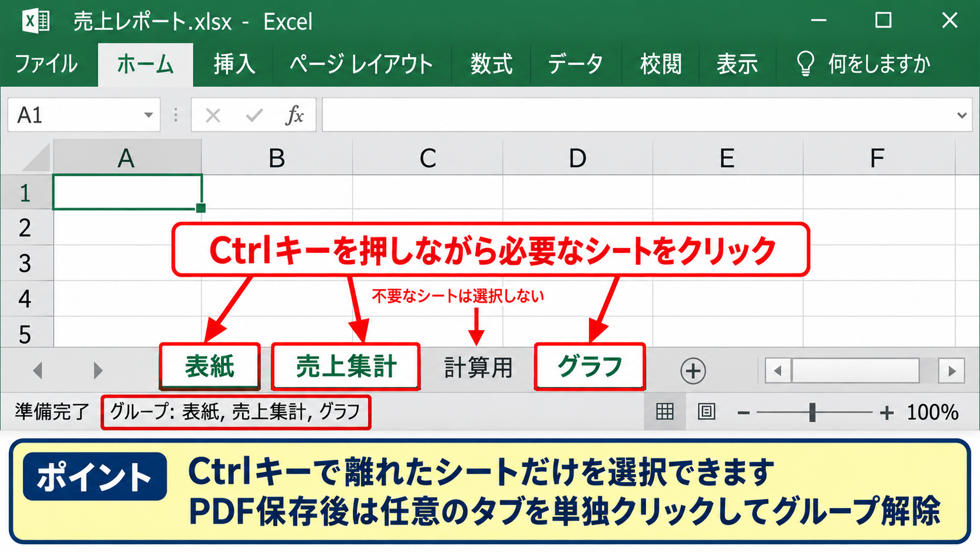
Task: Open the Name Box dropdown arrow
Action: point(148,115)
